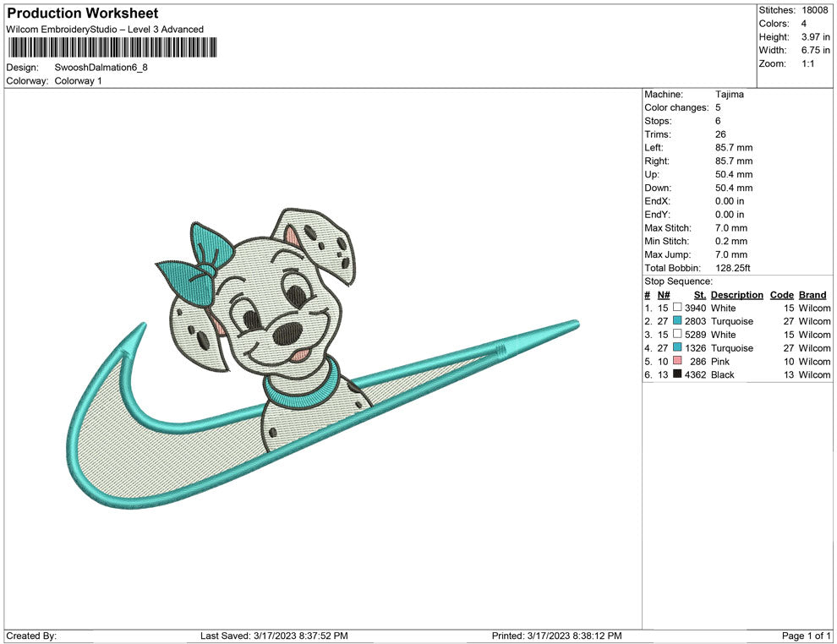
Task: Click the 'Created By:' footer label
Action: coord(31,636)
